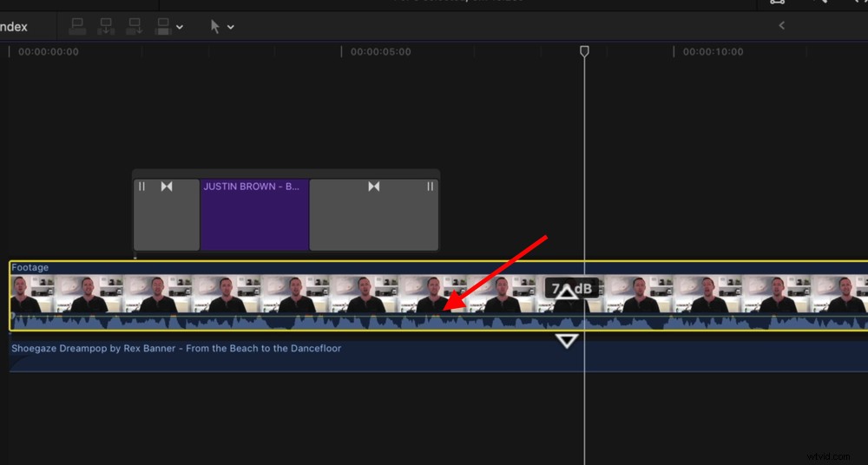Image resolution: width=868 pixels, height=465 pixels.
Task: Click the insert clip edit icon
Action: [106, 26]
